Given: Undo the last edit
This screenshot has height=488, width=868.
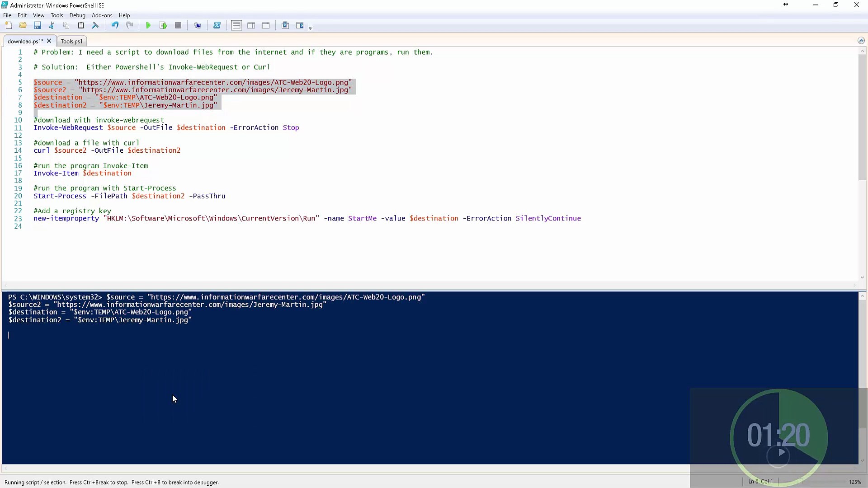Looking at the screenshot, I should coord(114,25).
